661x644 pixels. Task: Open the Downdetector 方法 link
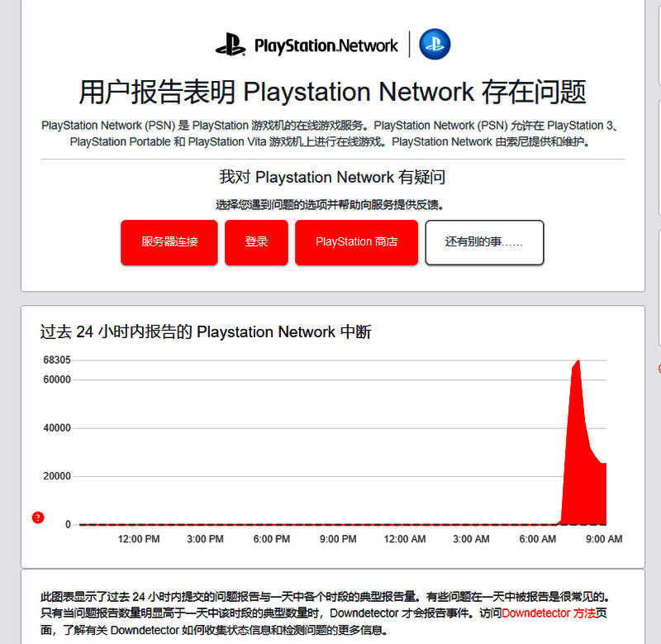[x=548, y=613]
